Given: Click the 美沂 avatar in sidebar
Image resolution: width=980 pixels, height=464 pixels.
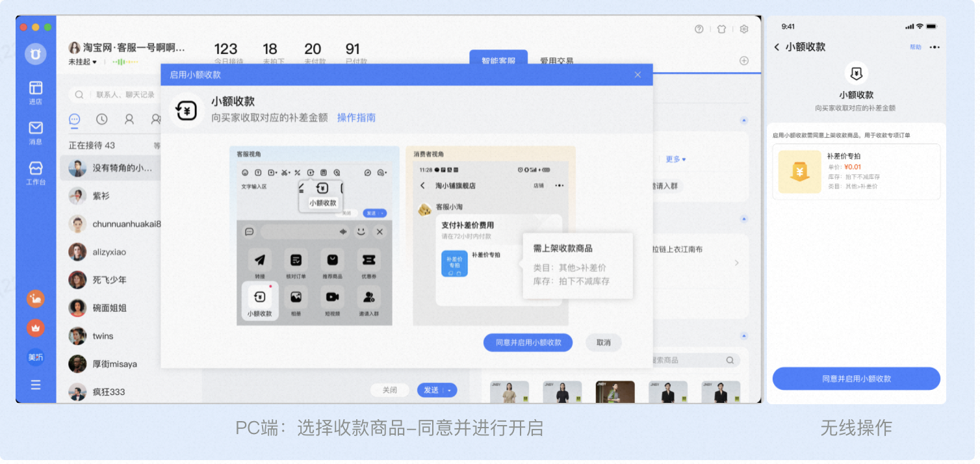Looking at the screenshot, I should click(x=36, y=357).
